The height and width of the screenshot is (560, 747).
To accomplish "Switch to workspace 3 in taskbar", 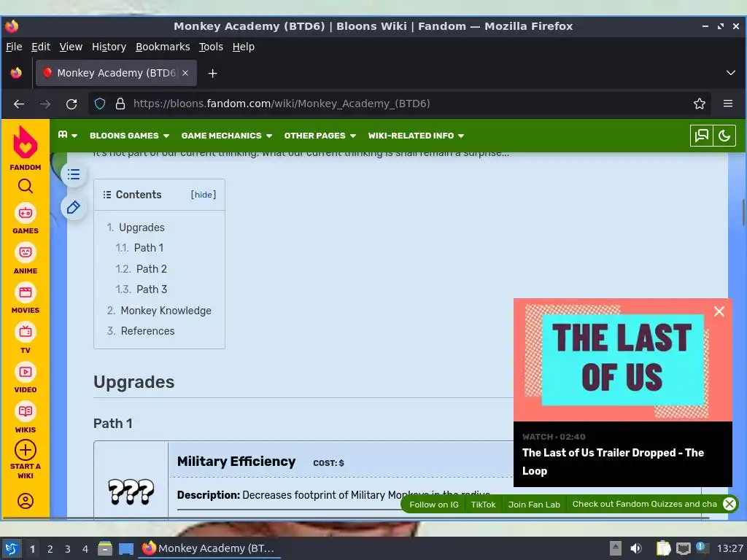I will [x=68, y=549].
